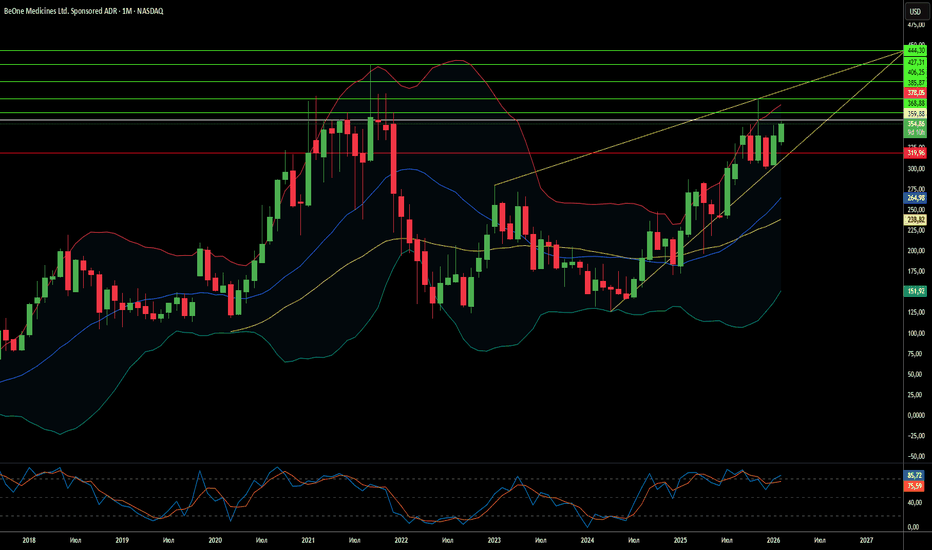Select the red 378,05 price label
Screen dimensions: 932x550
pos(915,92)
